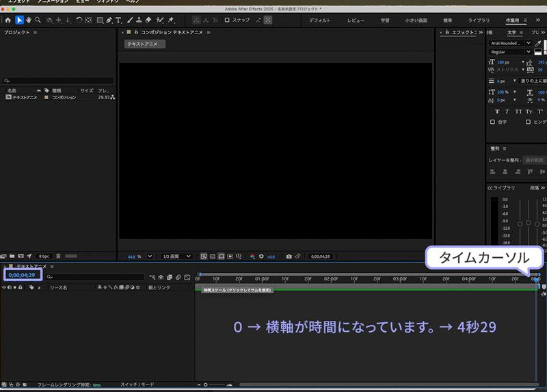
Task: Click the fill color swatch in Character panel
Action: [x=545, y=43]
